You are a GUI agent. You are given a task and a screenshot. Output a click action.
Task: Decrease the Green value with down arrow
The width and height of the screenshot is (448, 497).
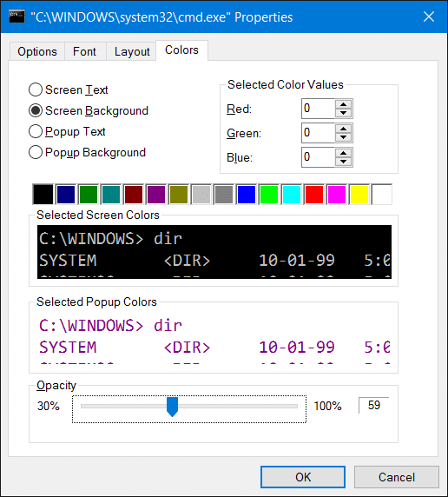tap(344, 137)
